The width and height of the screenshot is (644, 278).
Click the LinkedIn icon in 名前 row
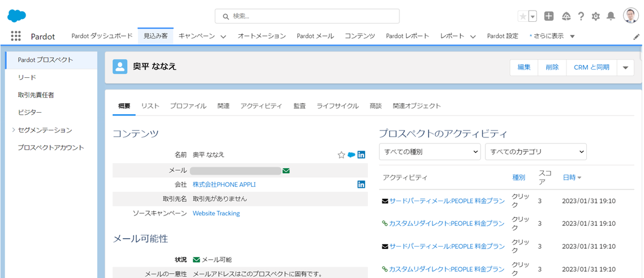click(361, 155)
